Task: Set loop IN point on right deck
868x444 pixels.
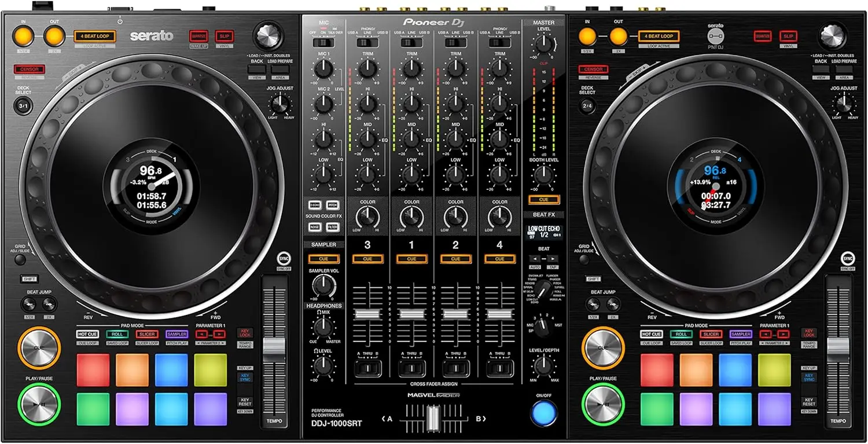Action: pyautogui.click(x=587, y=36)
